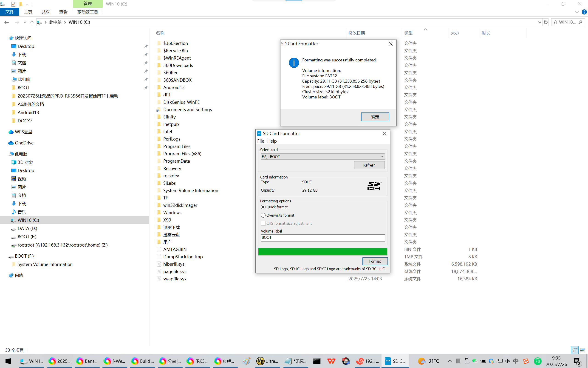Select 视频 in navigation pane
The image size is (588, 368).
pos(22,179)
